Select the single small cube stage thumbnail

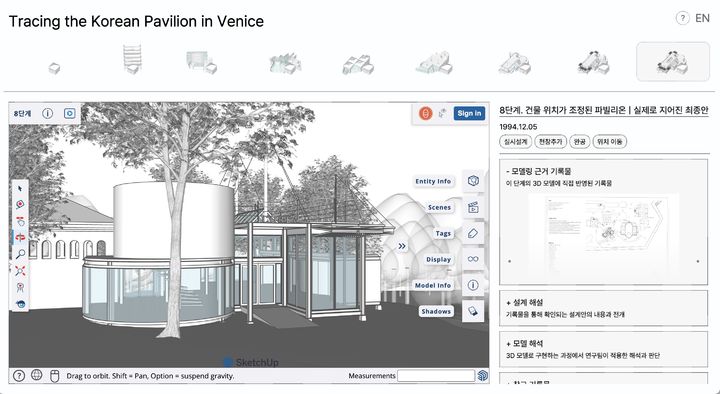point(54,68)
